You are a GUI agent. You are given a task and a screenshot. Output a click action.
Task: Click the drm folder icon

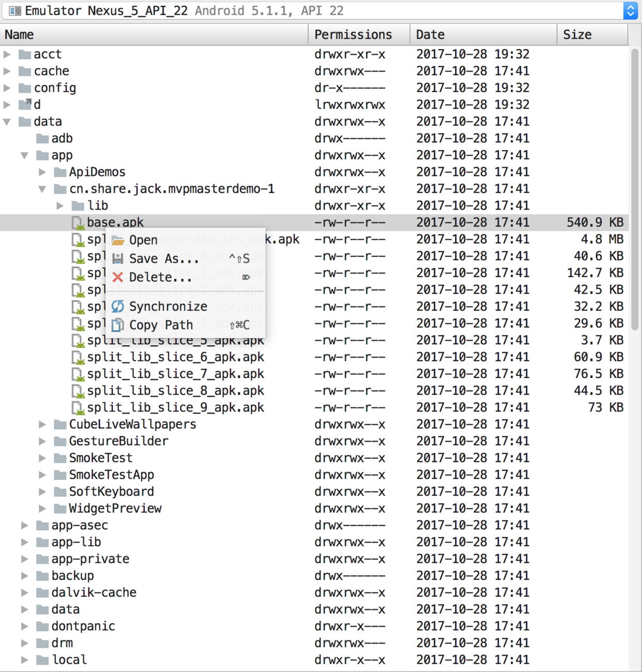click(x=42, y=643)
